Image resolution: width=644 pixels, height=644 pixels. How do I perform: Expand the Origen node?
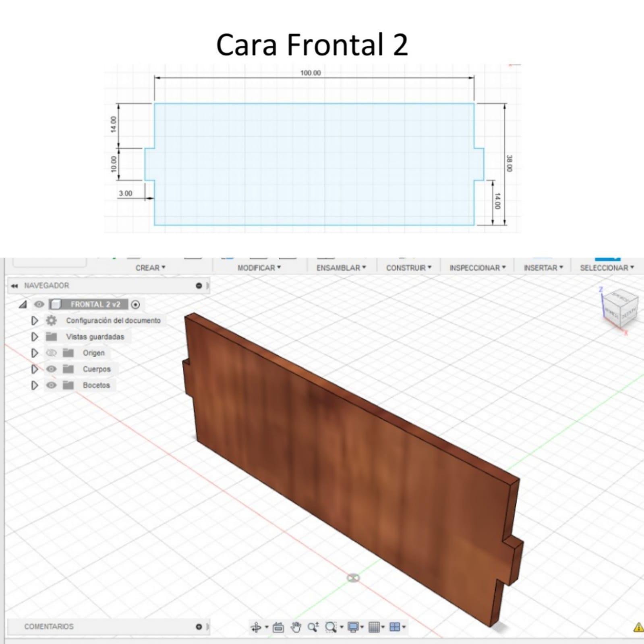(35, 353)
